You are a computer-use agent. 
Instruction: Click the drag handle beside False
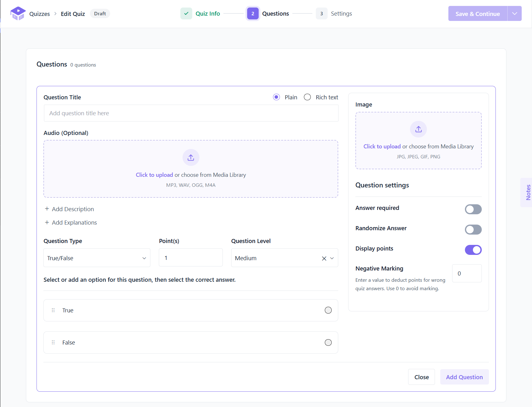[x=53, y=342]
